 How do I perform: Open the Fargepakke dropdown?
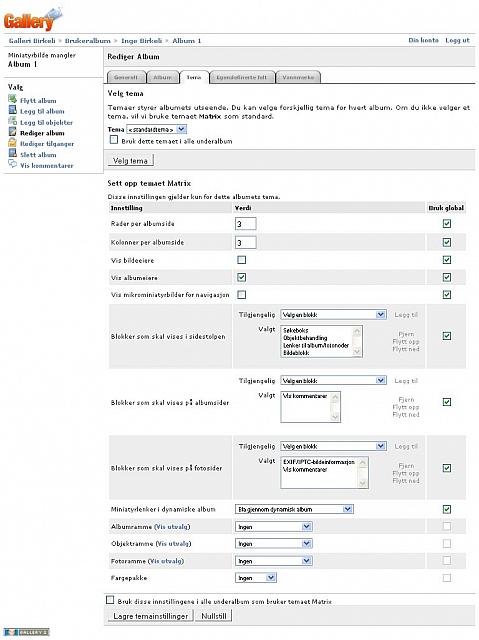pyautogui.click(x=256, y=578)
